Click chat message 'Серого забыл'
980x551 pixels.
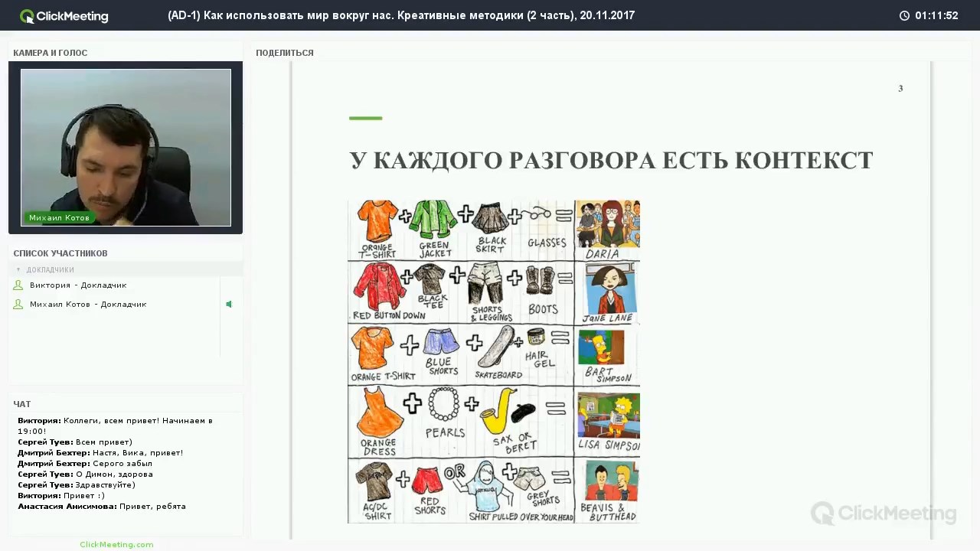85,464
